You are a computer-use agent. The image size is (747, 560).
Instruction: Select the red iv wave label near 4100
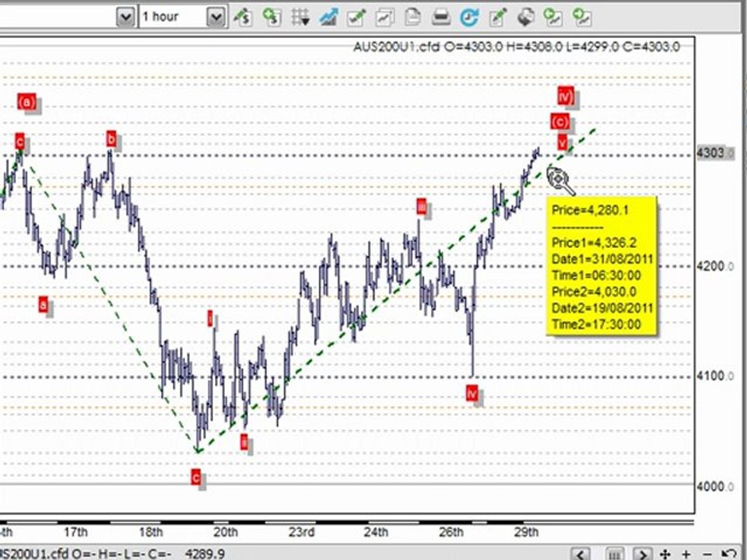coord(472,394)
